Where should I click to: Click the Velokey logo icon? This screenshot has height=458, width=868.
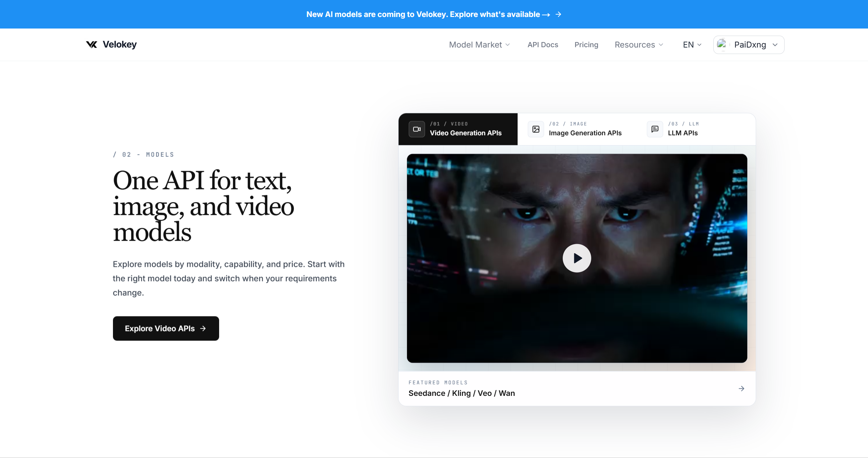[x=92, y=44]
